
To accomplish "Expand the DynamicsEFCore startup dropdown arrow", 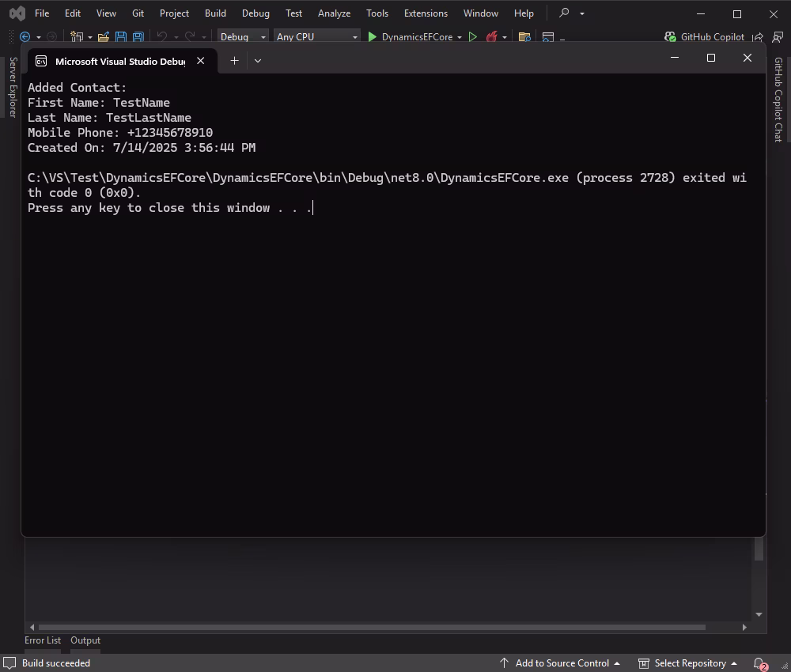I will tap(460, 37).
